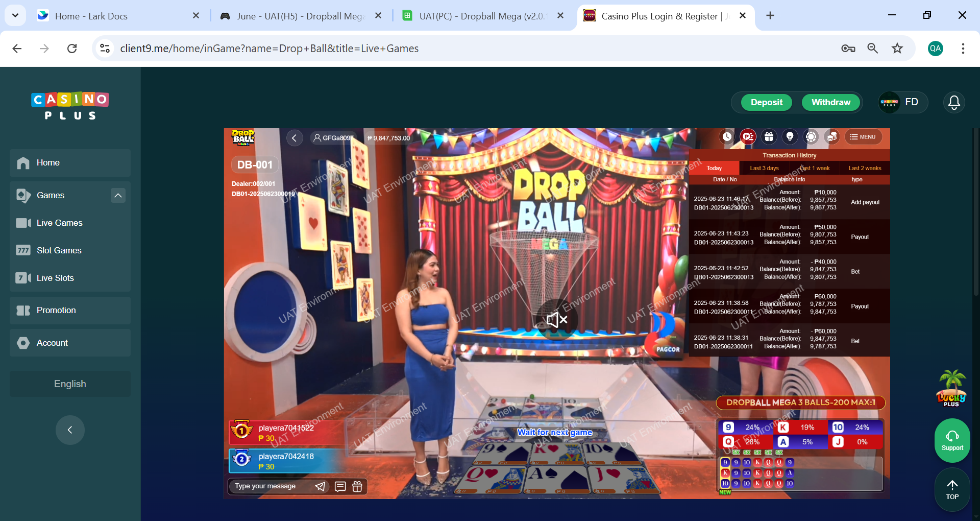Open the lightbulb tips icon

790,137
